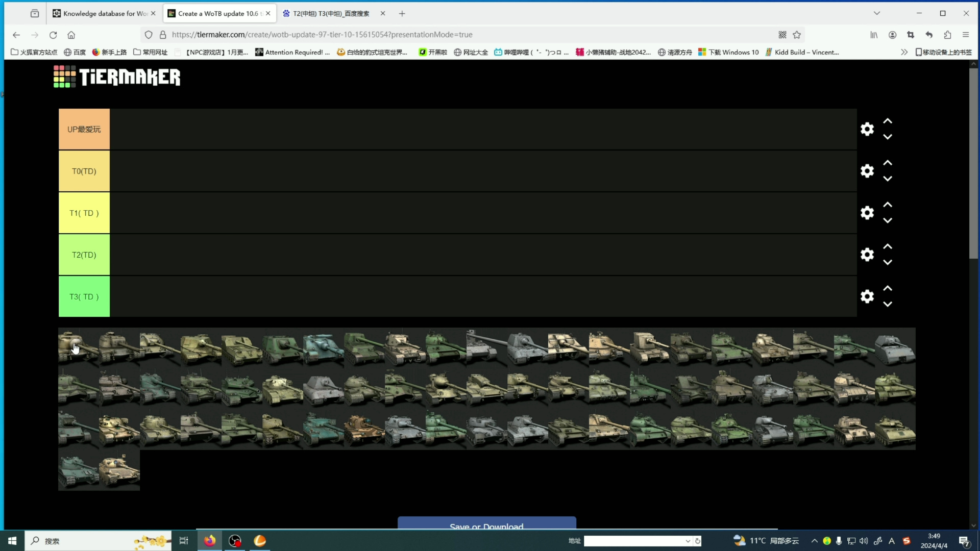Screen dimensions: 980x551
Task: Select the T2(TD) light green tier label
Action: pyautogui.click(x=84, y=255)
